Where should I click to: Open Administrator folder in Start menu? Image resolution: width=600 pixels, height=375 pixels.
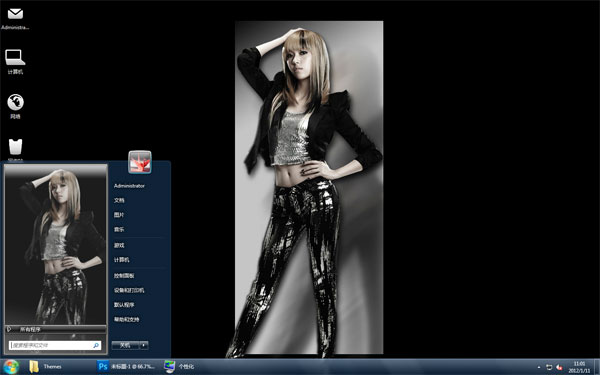click(x=129, y=186)
